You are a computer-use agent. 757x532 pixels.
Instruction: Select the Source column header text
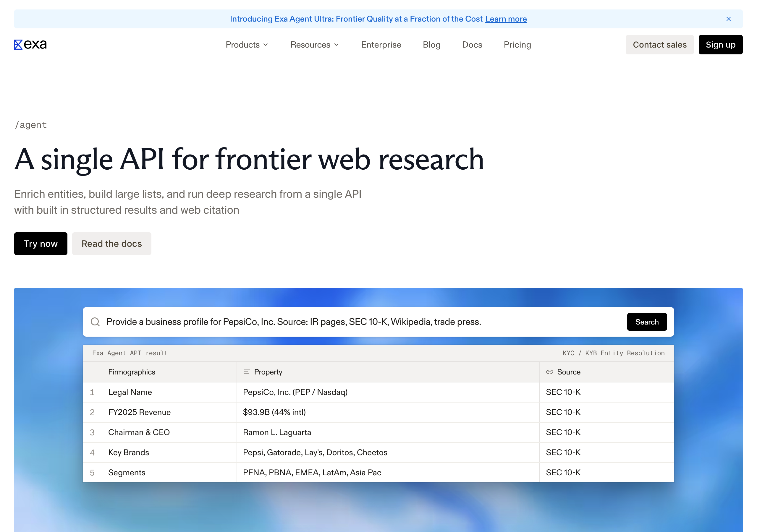[569, 372]
